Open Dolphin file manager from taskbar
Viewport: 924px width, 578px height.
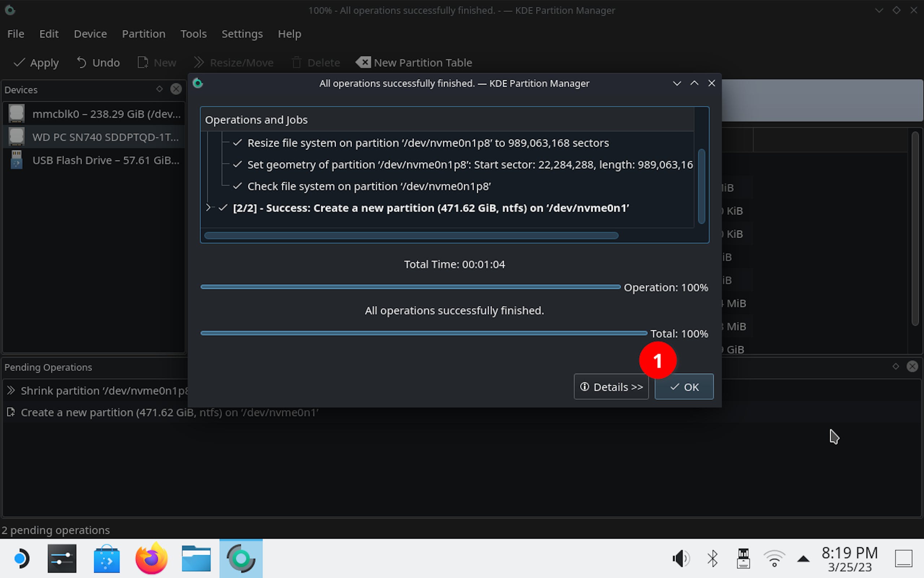196,558
